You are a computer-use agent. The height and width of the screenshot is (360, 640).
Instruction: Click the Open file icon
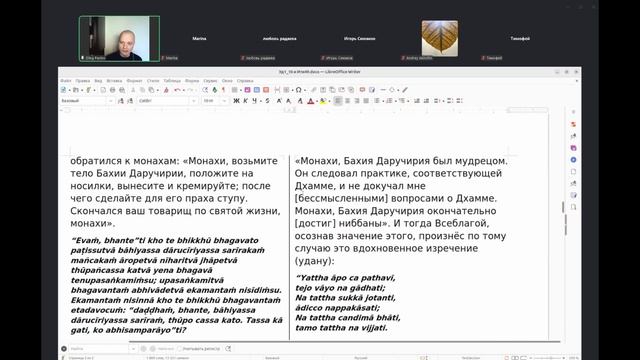click(76, 90)
